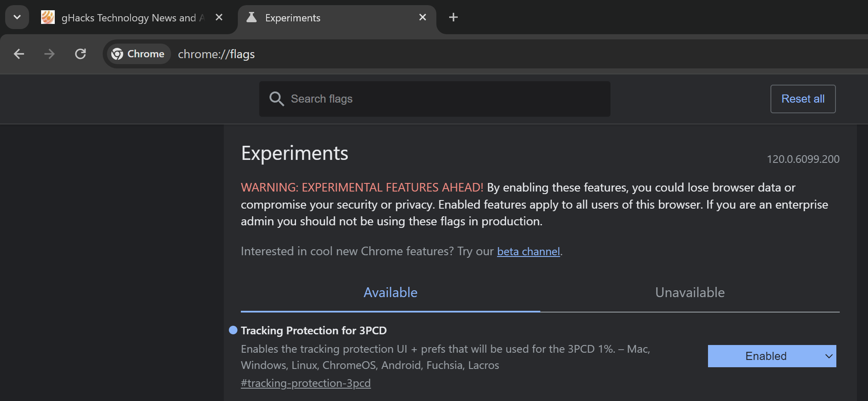This screenshot has height=401, width=868.
Task: Click the blue dot beside Tracking Protection for 3PCD
Action: [233, 330]
